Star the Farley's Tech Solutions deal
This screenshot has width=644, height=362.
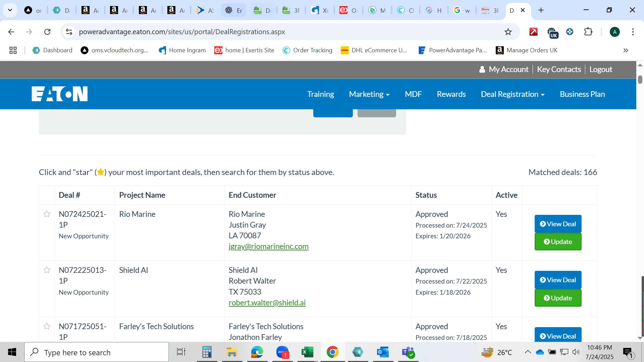(47, 326)
